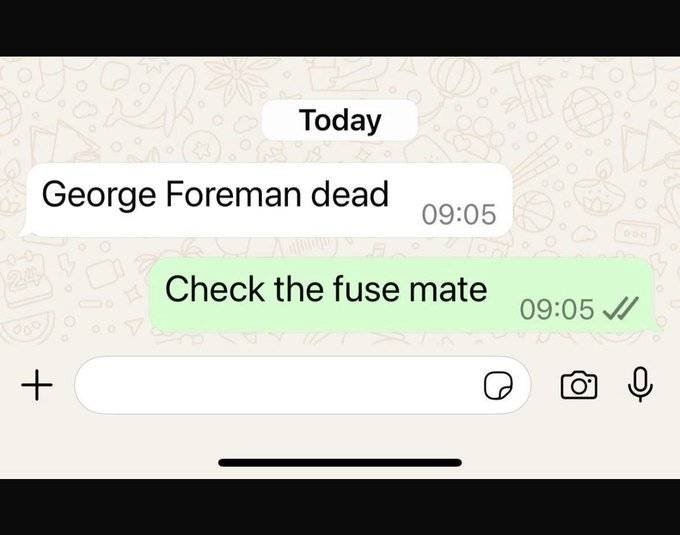Open the plus attachment menu

(37, 385)
